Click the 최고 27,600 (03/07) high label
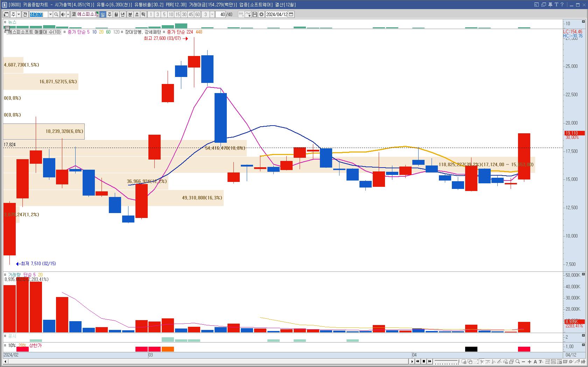Screen dimensions: 588x367 [162, 38]
